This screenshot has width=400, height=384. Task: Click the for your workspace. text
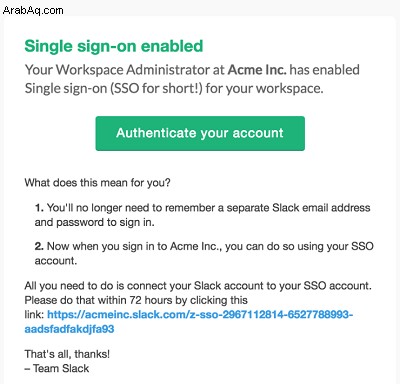tap(264, 89)
